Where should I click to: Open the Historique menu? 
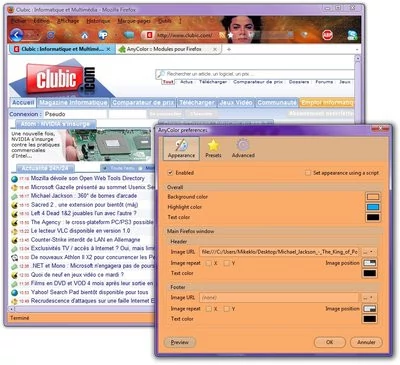coord(98,21)
